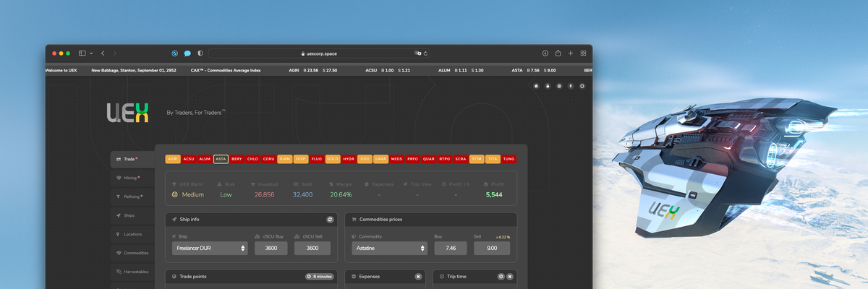The height and width of the screenshot is (289, 868).
Task: Click the cSCU Sell field
Action: coord(312,248)
